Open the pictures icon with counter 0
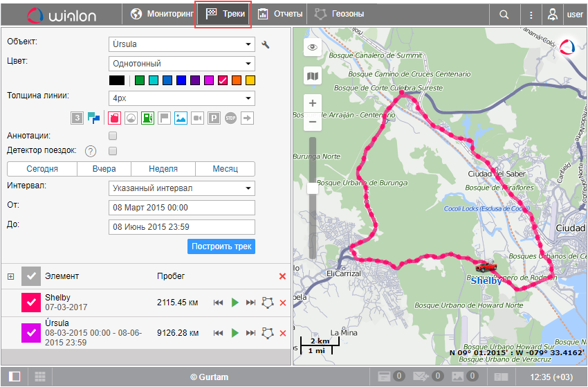The image size is (588, 387). pos(465,377)
